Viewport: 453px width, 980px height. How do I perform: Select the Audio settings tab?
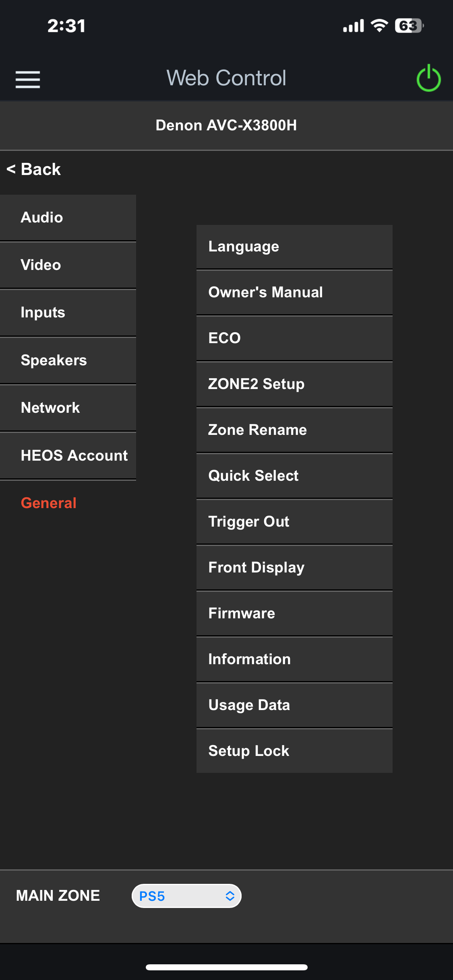(x=68, y=218)
